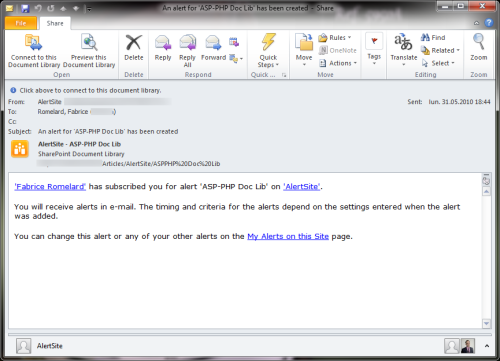Follow the 'AlertSite' hyperlink in the message
Image resolution: width=500 pixels, height=361 pixels.
pyautogui.click(x=302, y=187)
